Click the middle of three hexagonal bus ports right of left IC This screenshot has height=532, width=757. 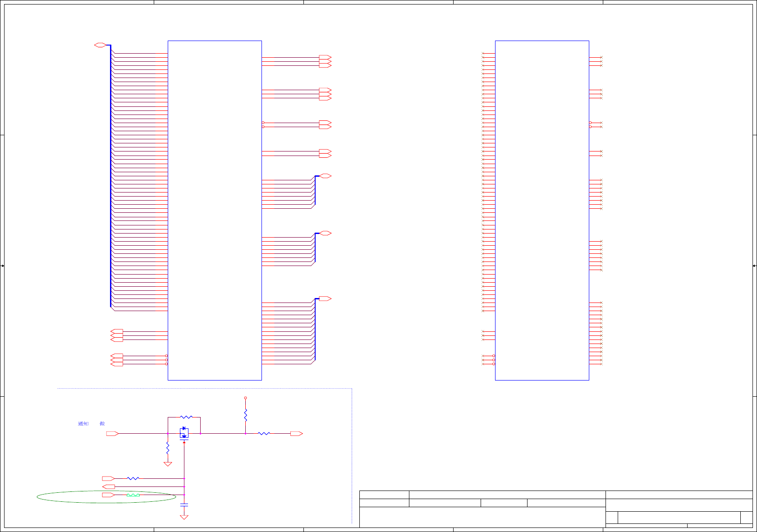pos(326,233)
